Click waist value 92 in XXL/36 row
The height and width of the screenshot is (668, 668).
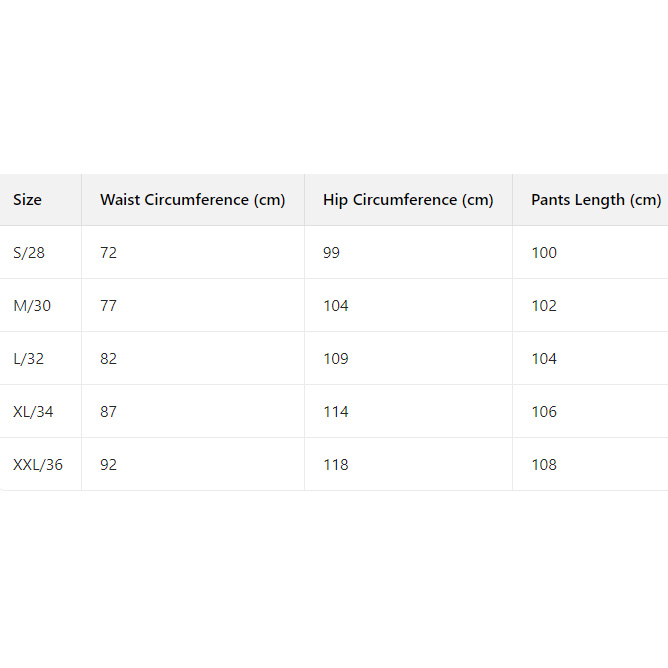coord(109,465)
